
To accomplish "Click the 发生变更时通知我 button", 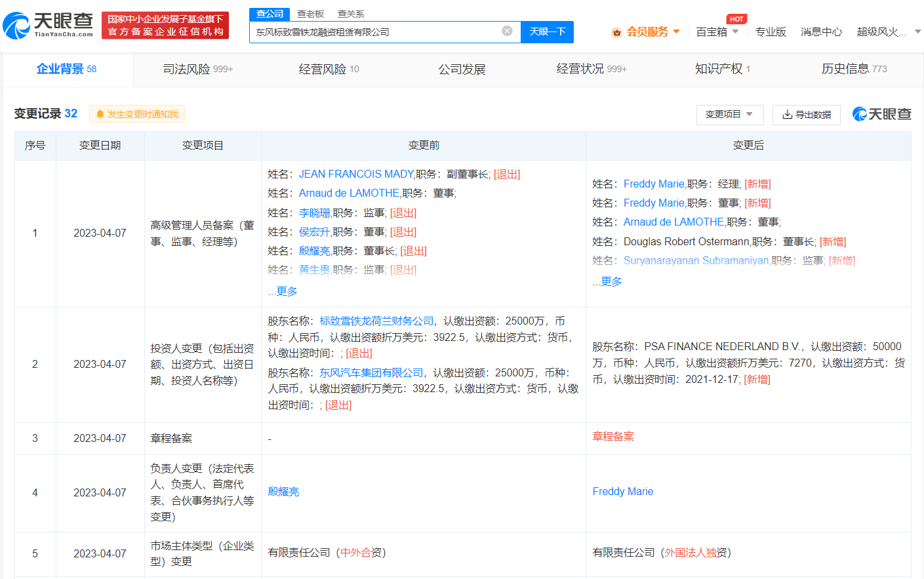I will (x=137, y=114).
